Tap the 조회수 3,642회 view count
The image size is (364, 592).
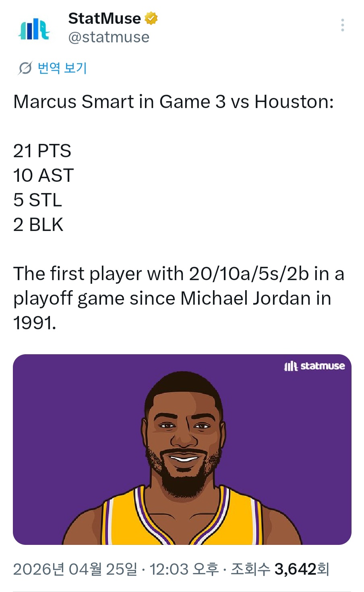point(280,569)
